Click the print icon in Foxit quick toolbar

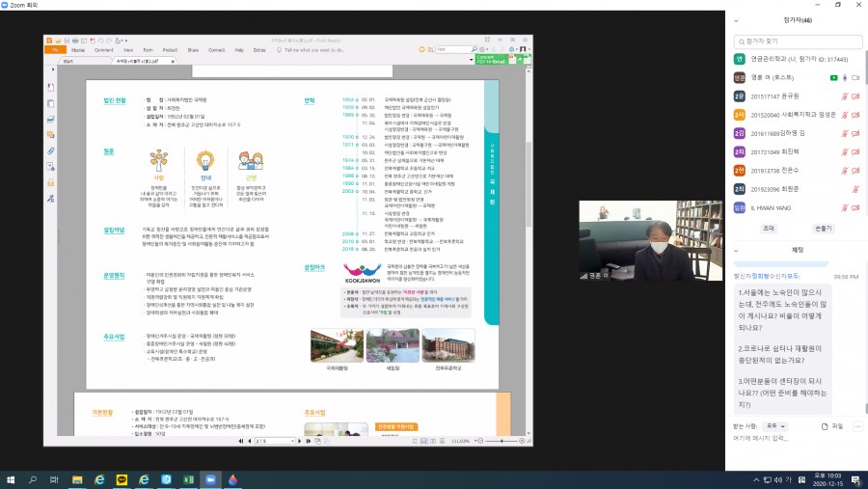[75, 41]
